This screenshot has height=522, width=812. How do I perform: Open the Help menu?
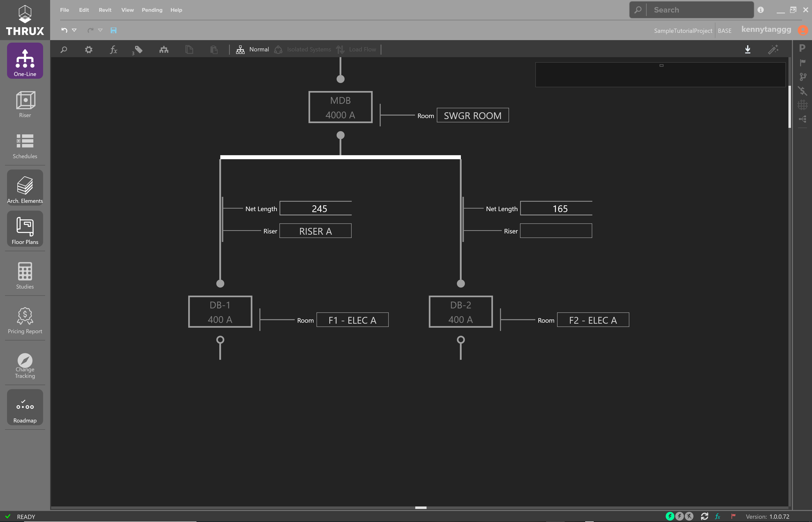click(176, 10)
